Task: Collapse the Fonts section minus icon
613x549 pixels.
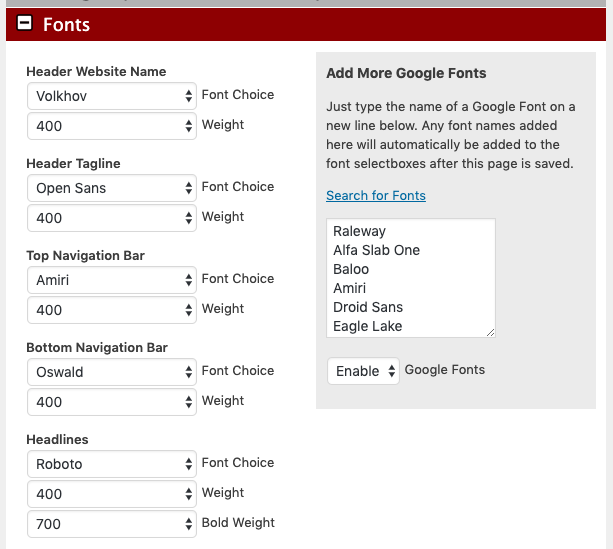Action: coord(25,24)
